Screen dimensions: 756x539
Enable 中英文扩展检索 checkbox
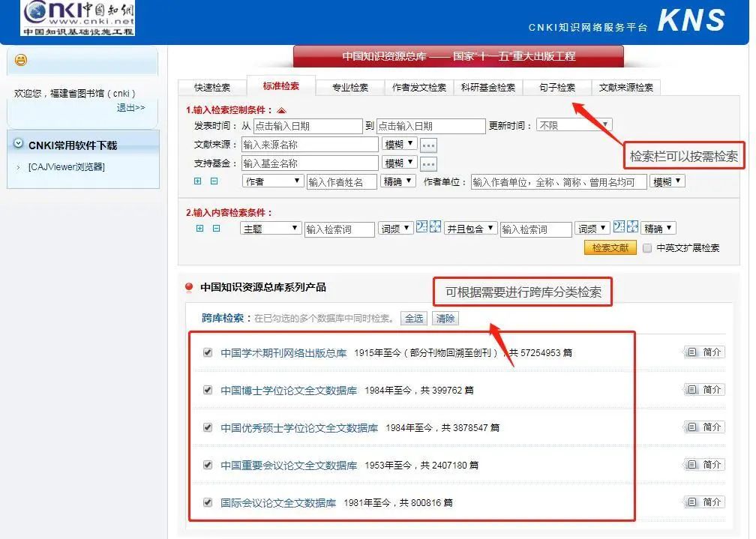[x=647, y=248]
